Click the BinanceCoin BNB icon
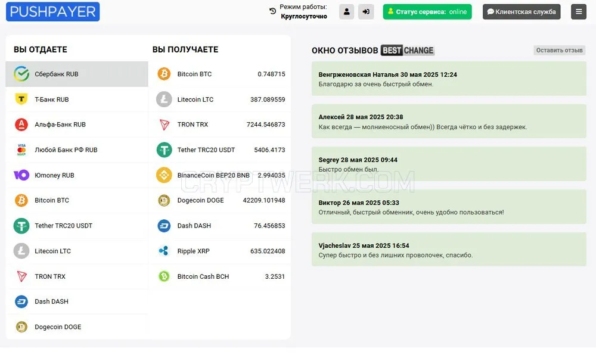Image resolution: width=596 pixels, height=364 pixels. click(164, 175)
